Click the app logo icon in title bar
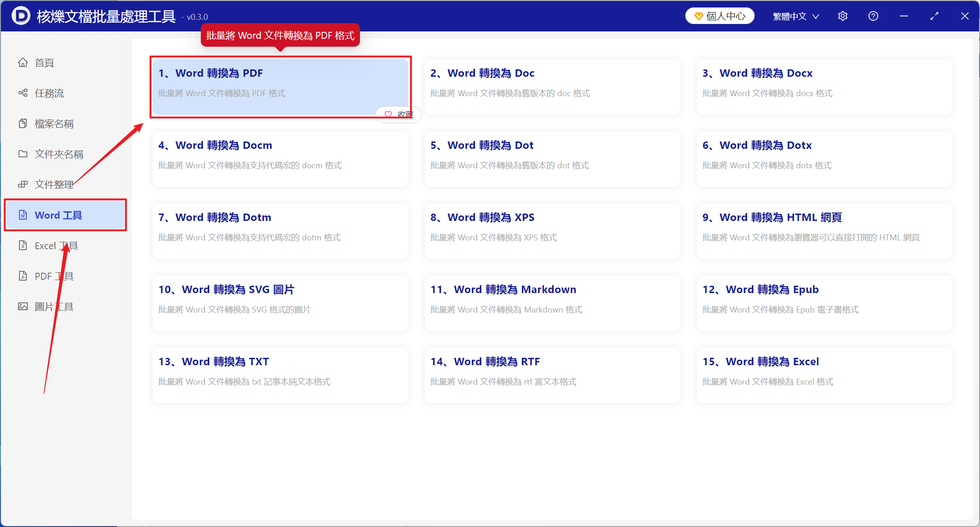The width and height of the screenshot is (980, 527). pos(21,16)
